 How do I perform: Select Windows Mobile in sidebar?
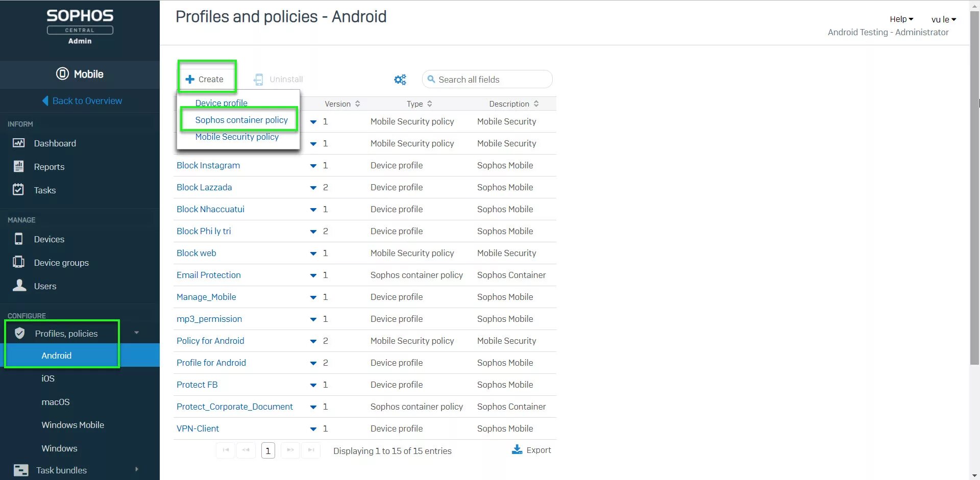point(72,425)
